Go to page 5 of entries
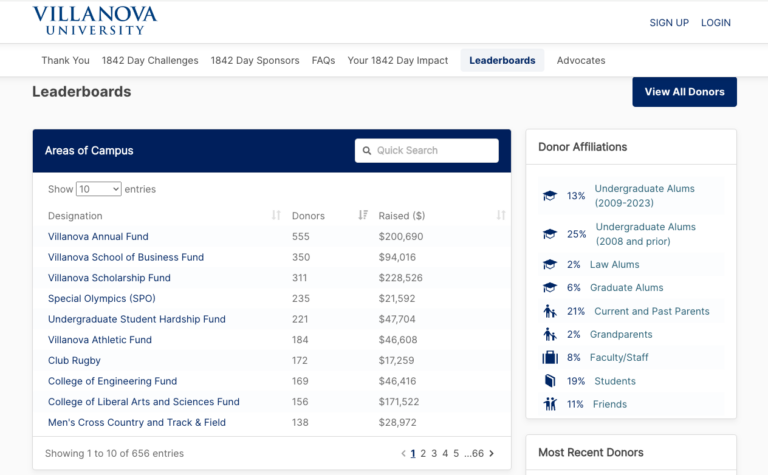The height and width of the screenshot is (475, 768). pos(456,453)
